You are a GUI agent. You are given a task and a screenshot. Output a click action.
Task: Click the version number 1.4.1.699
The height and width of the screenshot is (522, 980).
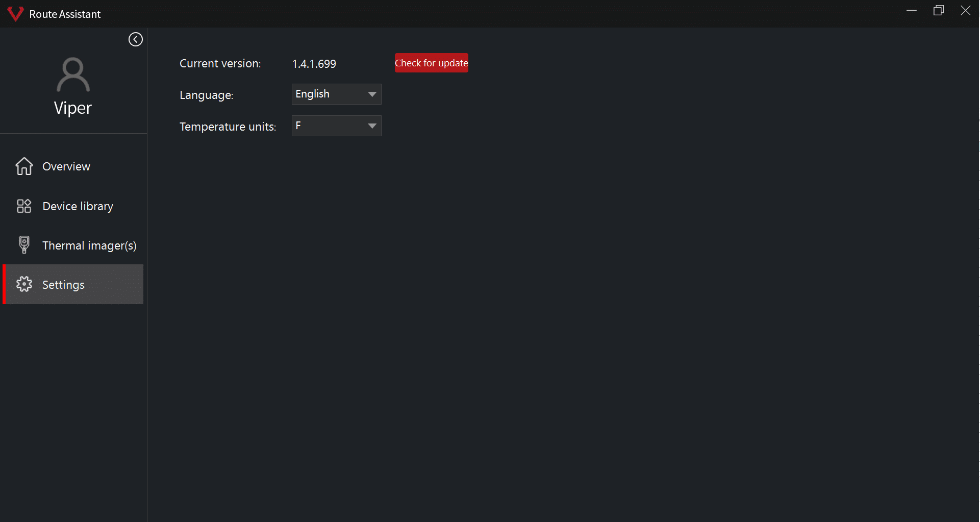314,64
